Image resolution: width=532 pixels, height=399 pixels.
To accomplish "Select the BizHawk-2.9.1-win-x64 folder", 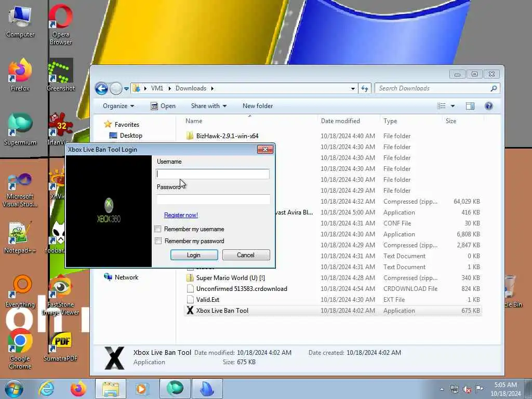I will [x=222, y=136].
